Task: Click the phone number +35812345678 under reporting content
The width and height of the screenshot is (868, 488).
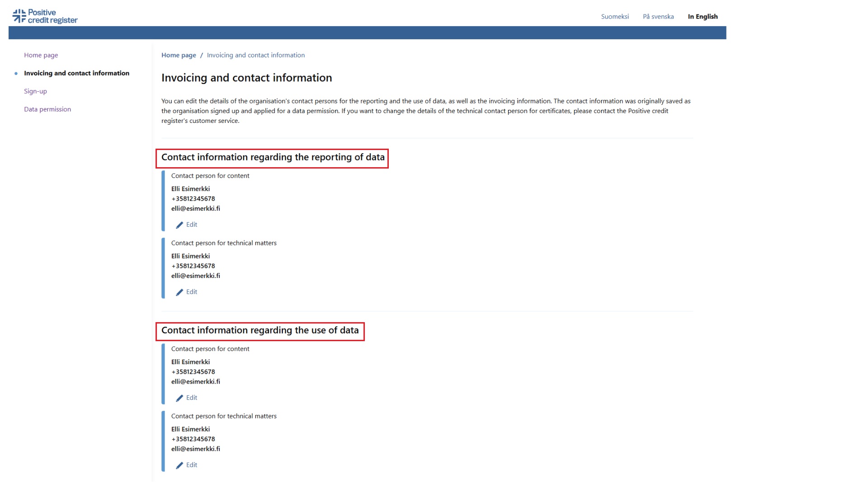Action: pos(193,198)
